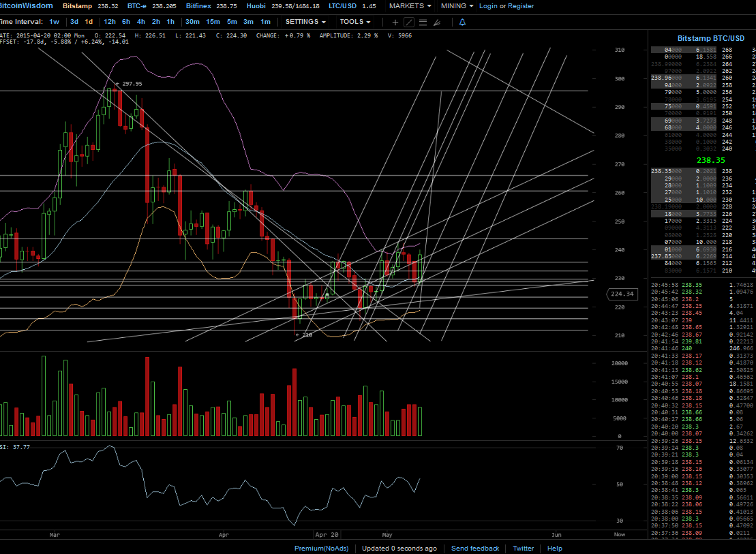Click the May label on time axis
This screenshot has width=756, height=554.
(387, 535)
